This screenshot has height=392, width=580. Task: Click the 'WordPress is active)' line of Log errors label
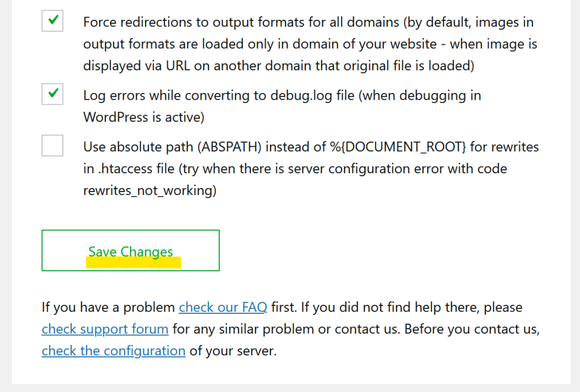tap(143, 117)
